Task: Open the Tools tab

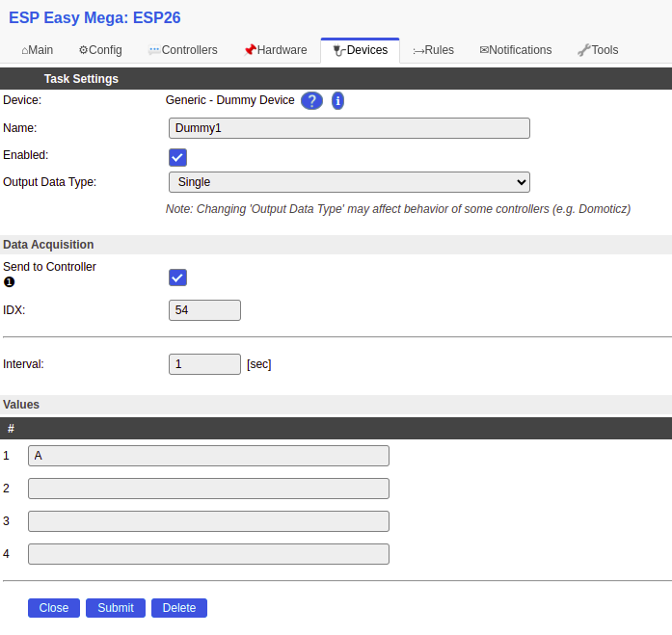Action: (598, 50)
